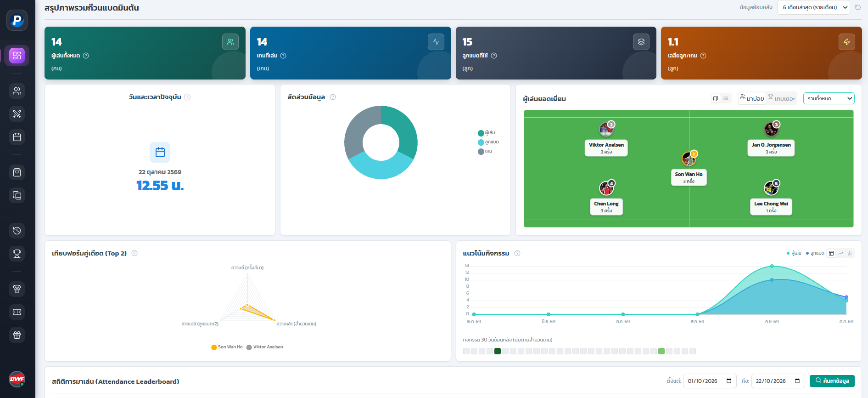Screen dimensions: 868x398
Task: Click help icon beside ผู้เล่นทั้งหมด
Action: click(86, 56)
